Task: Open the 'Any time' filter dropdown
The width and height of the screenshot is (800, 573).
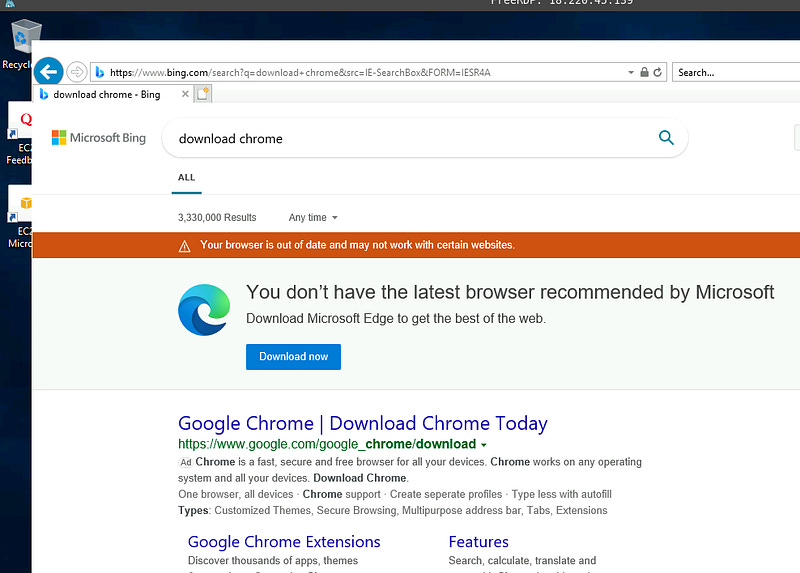Action: click(313, 217)
